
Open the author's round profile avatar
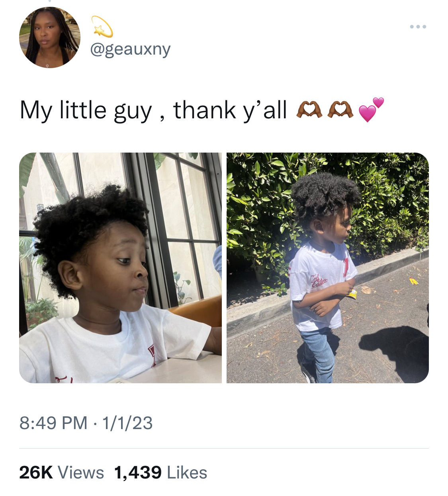[50, 37]
